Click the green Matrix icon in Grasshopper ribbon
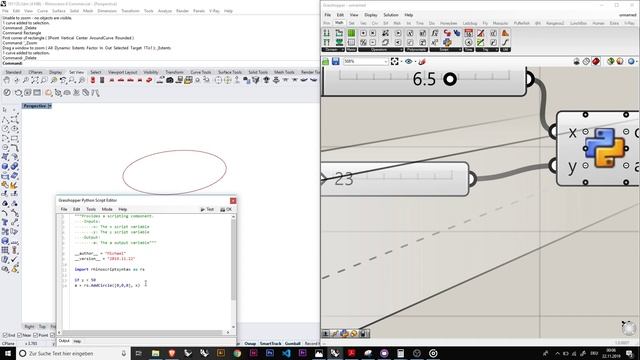 [x=351, y=33]
